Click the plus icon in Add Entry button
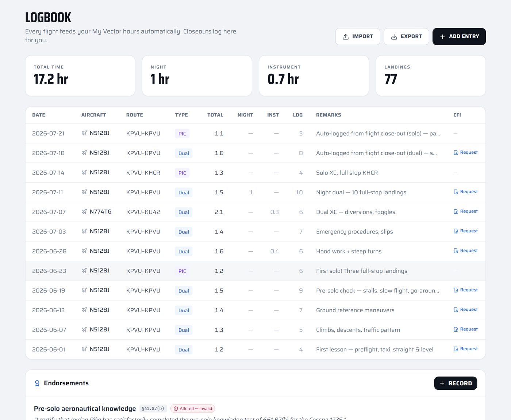511x420 pixels. click(x=442, y=37)
